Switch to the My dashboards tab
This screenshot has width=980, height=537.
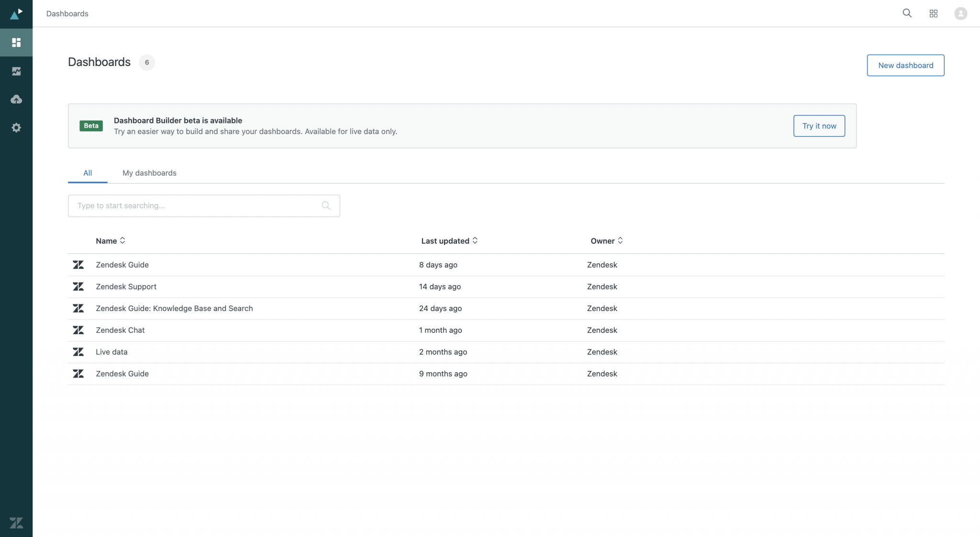click(149, 173)
